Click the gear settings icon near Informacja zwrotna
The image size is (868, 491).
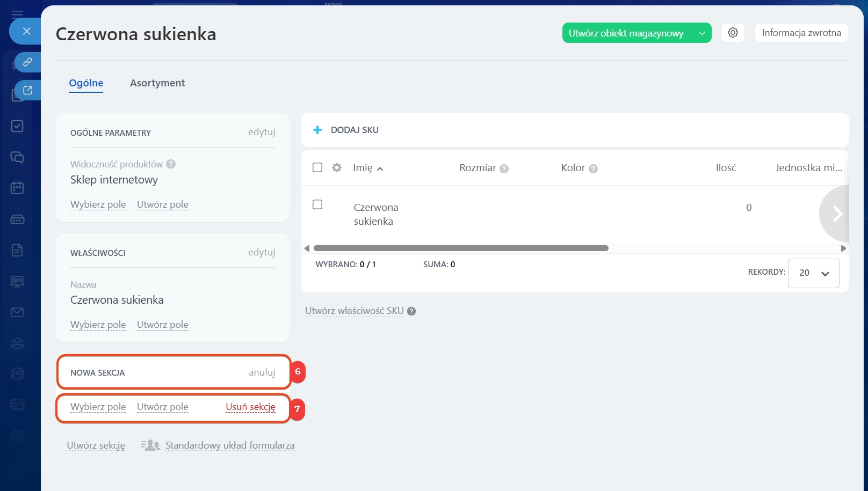(x=733, y=33)
